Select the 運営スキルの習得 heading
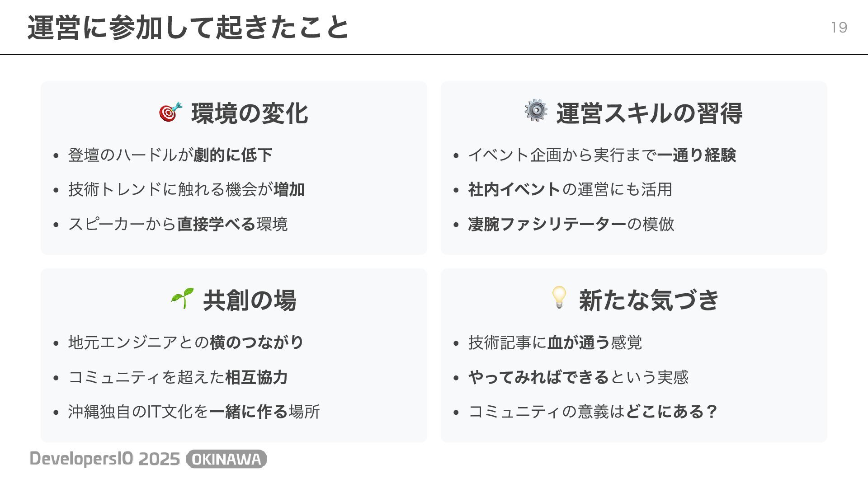The image size is (868, 488). [x=649, y=113]
